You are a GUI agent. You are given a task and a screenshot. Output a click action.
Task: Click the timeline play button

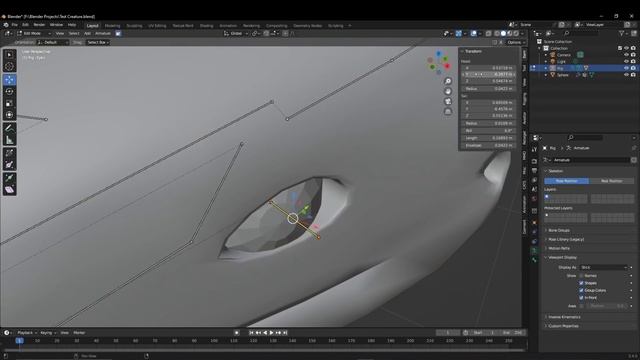(271, 333)
